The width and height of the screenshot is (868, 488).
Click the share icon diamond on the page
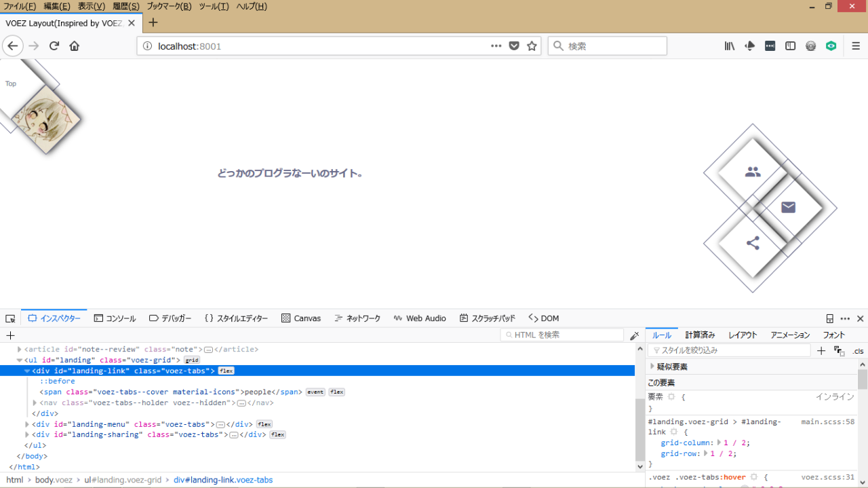pyautogui.click(x=753, y=244)
